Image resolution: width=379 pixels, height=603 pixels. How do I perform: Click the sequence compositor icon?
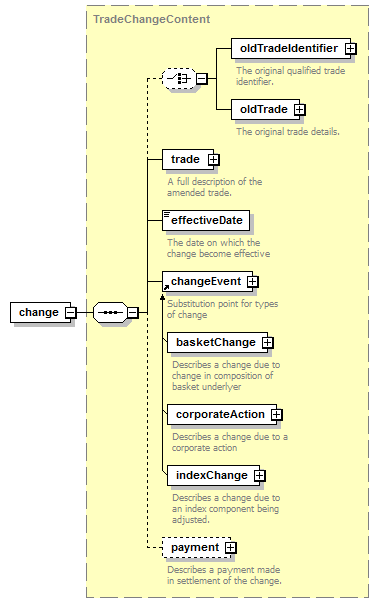(110, 312)
